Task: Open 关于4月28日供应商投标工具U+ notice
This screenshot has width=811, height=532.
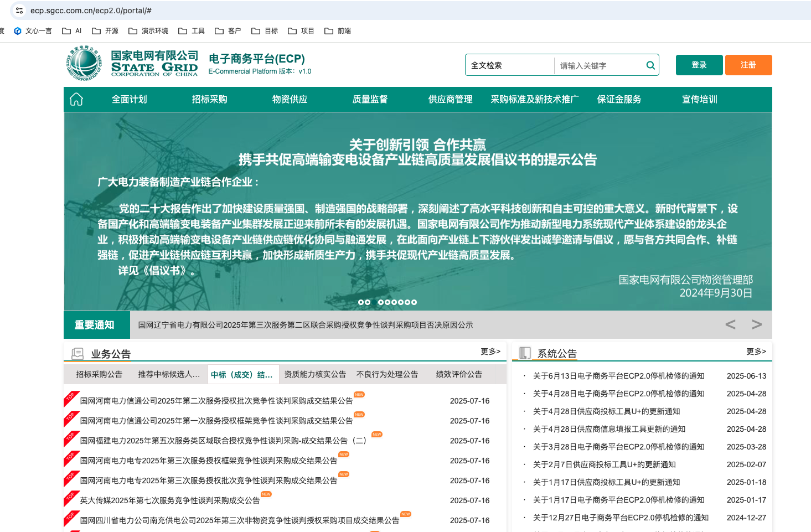Action: tap(606, 411)
